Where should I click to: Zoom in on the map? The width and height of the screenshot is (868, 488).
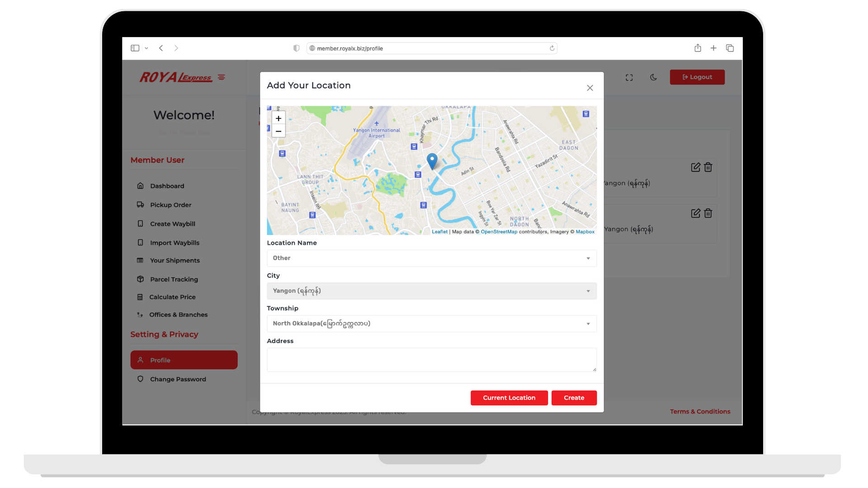click(x=278, y=118)
